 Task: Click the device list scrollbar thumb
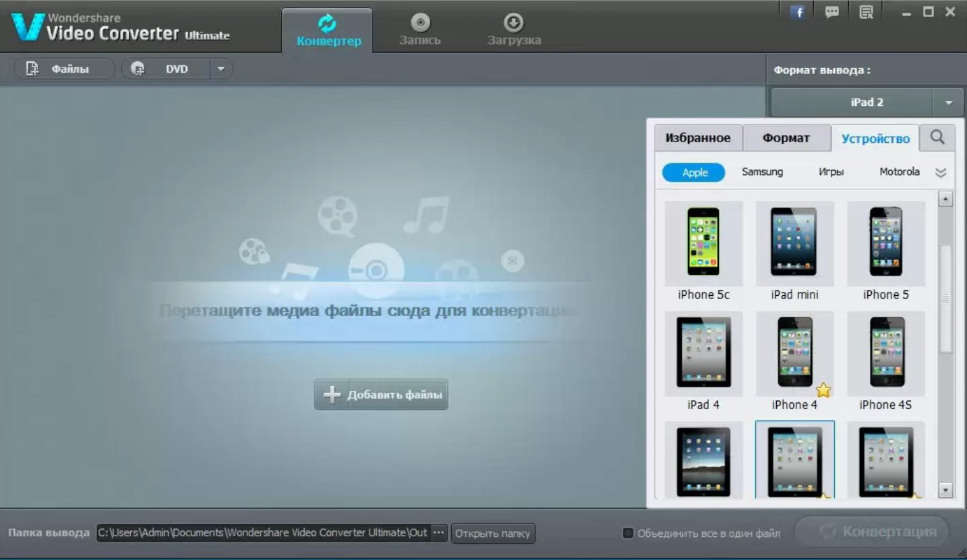pos(945,299)
